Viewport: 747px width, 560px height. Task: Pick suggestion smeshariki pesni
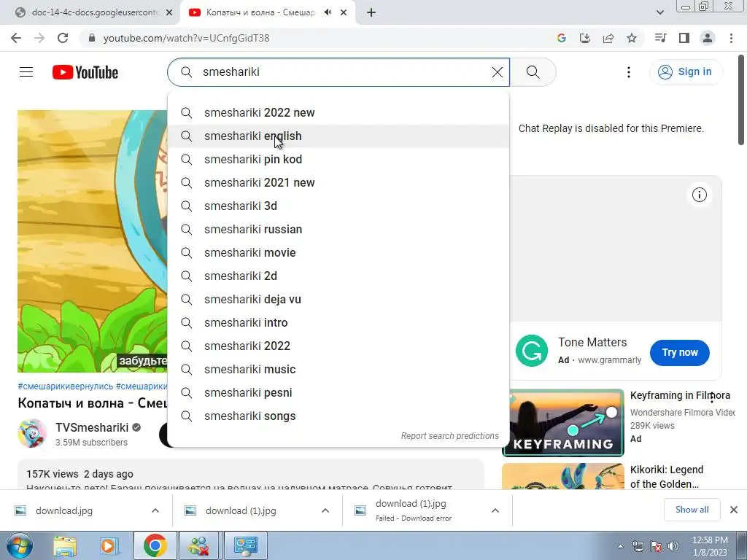(338, 393)
